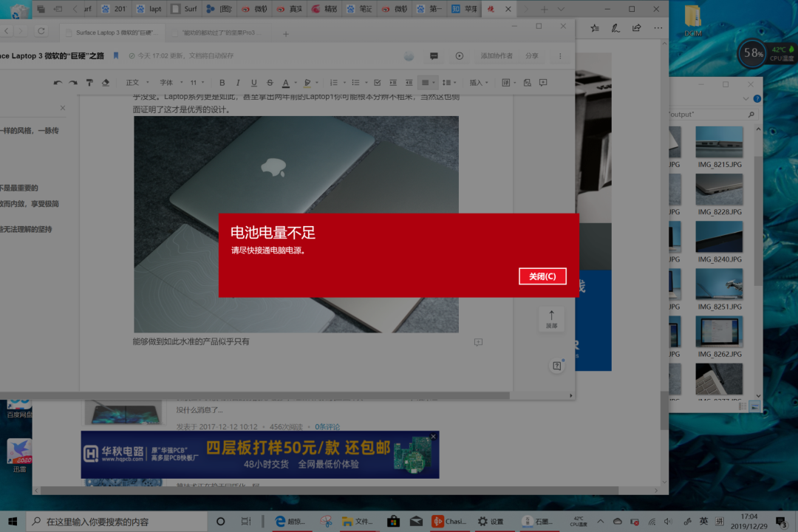Toggle strikethrough formatting
798x532 pixels.
[270, 83]
